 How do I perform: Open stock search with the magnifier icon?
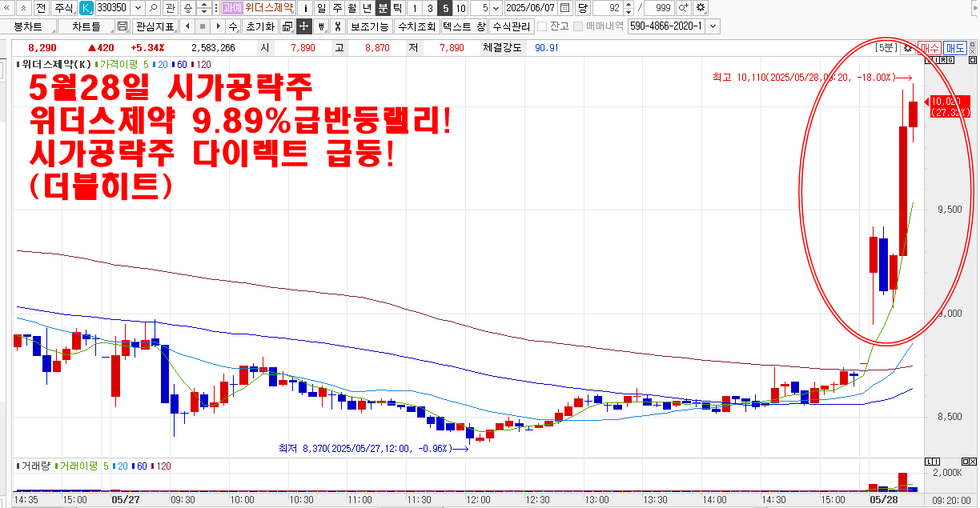tap(153, 8)
